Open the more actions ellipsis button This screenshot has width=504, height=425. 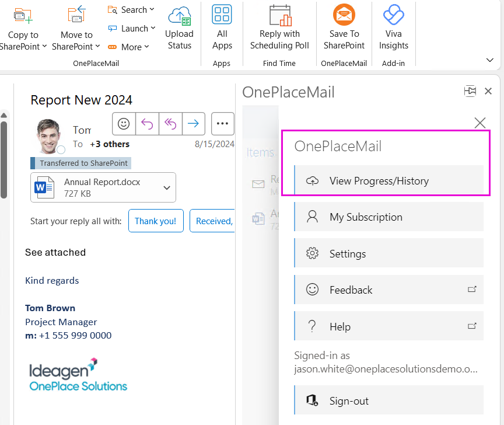[x=222, y=124]
